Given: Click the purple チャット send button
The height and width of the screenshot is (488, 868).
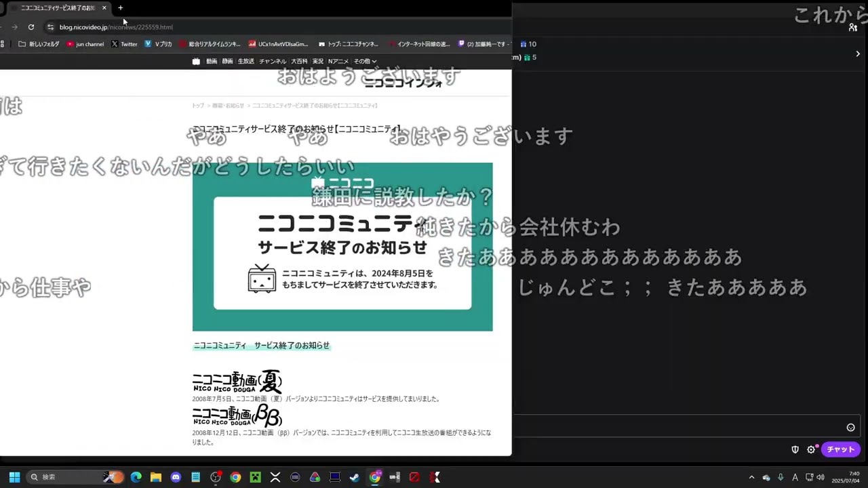Looking at the screenshot, I should click(x=841, y=449).
